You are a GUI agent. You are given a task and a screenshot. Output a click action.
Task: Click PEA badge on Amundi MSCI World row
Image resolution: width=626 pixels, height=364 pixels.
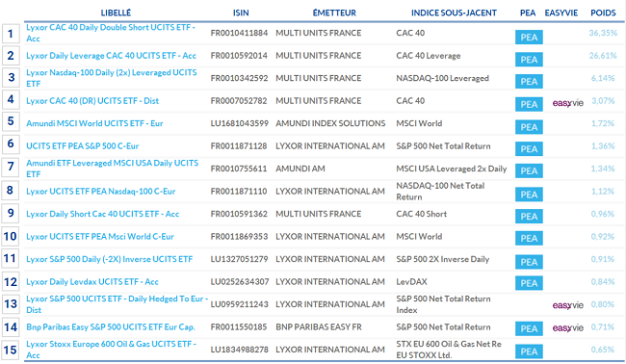[x=529, y=127]
